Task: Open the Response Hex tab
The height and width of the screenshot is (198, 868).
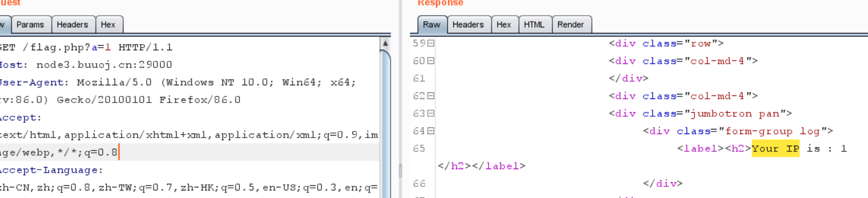Action: (x=504, y=24)
